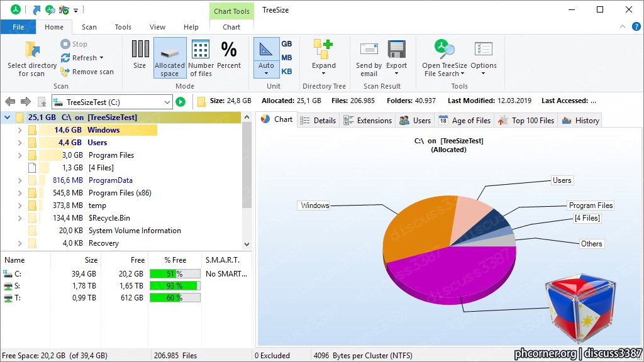Click the forward navigation arrow
644x362 pixels.
click(25, 101)
